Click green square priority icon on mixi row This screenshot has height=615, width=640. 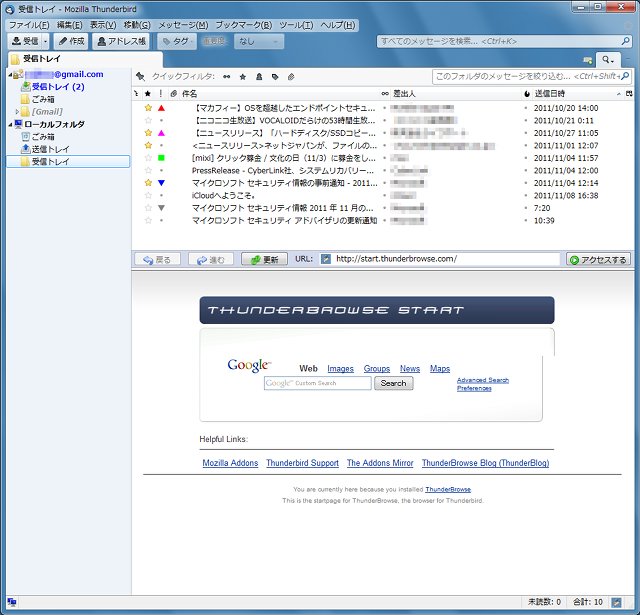[x=161, y=158]
